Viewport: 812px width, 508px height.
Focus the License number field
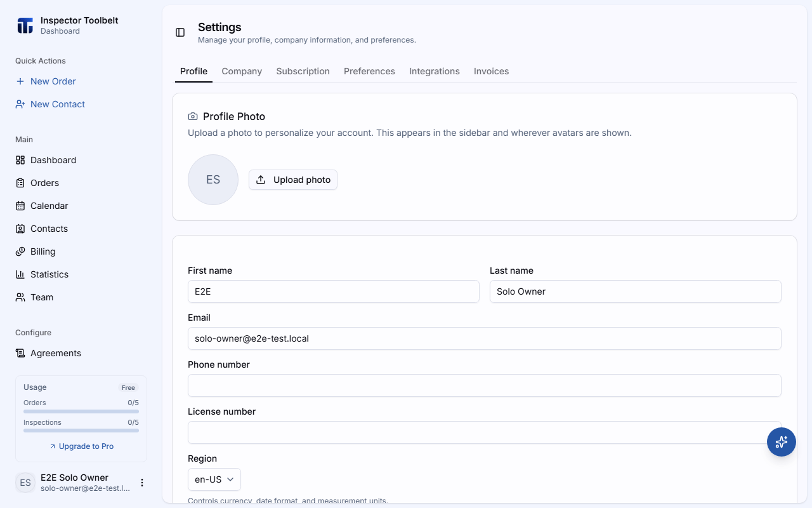tap(485, 432)
